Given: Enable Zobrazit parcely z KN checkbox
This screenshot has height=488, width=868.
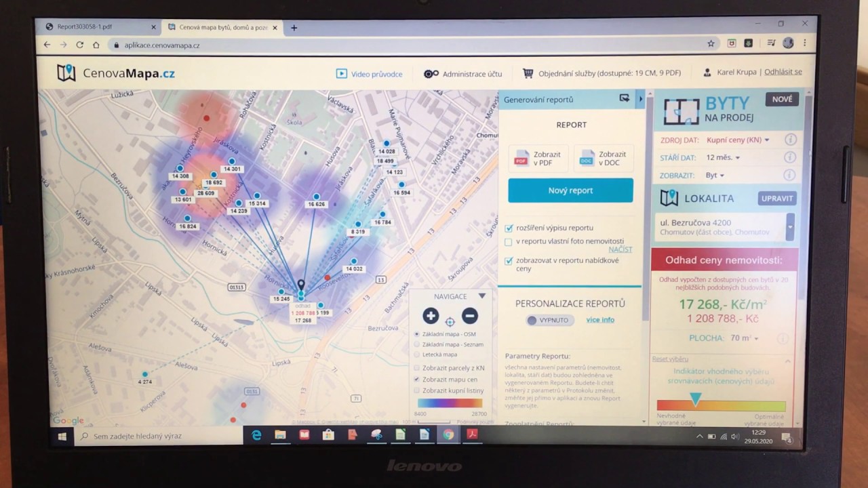Looking at the screenshot, I should pyautogui.click(x=416, y=368).
